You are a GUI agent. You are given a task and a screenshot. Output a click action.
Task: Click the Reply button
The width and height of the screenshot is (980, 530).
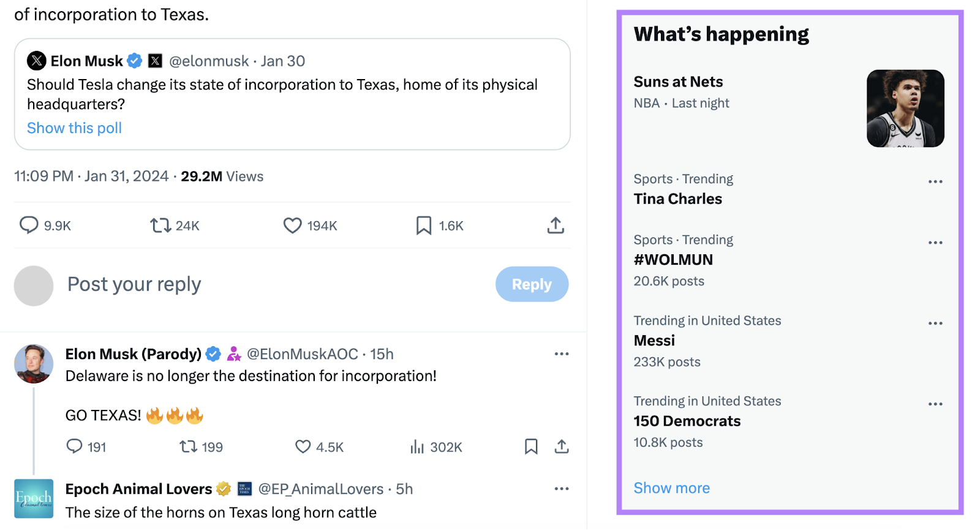pos(532,284)
